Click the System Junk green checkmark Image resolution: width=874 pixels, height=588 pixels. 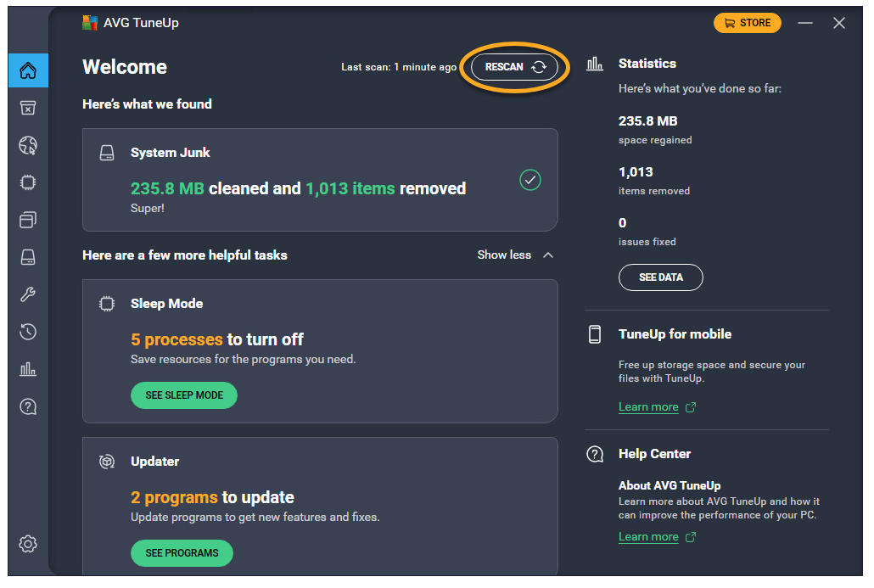click(x=530, y=180)
